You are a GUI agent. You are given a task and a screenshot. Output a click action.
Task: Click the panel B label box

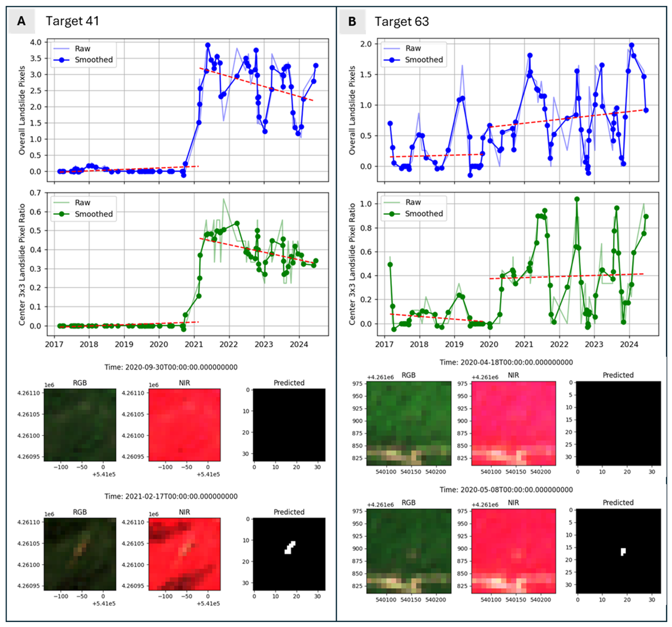pyautogui.click(x=352, y=22)
